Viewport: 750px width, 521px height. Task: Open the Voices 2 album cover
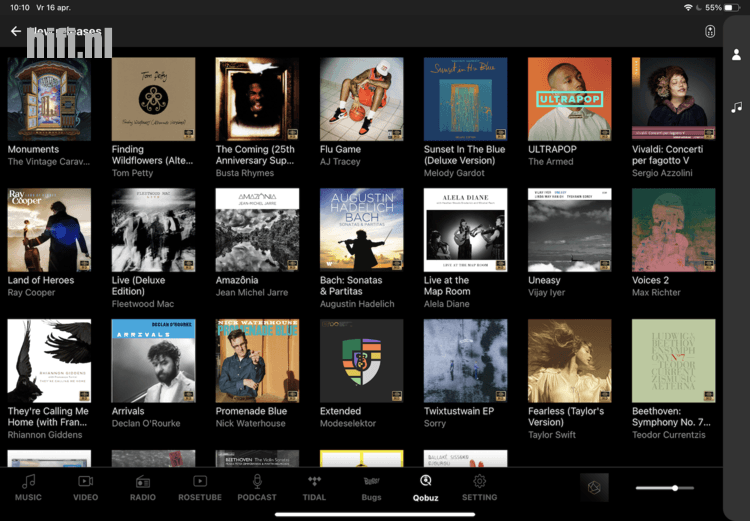(x=673, y=230)
